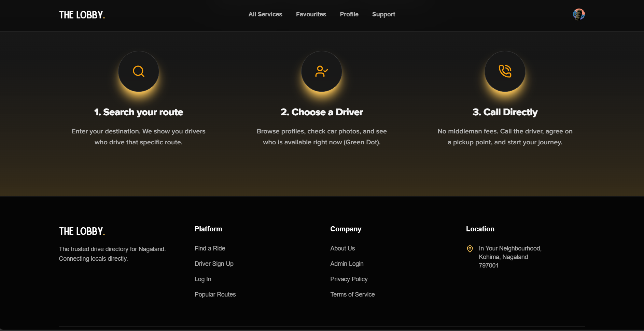Image resolution: width=644 pixels, height=331 pixels.
Task: Open the Admin Login link
Action: (347, 264)
